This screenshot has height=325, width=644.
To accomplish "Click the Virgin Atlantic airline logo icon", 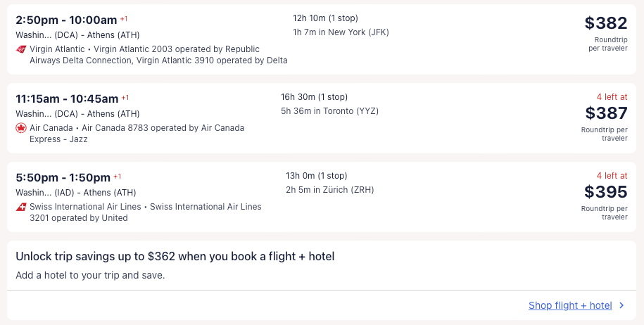I will [x=21, y=49].
